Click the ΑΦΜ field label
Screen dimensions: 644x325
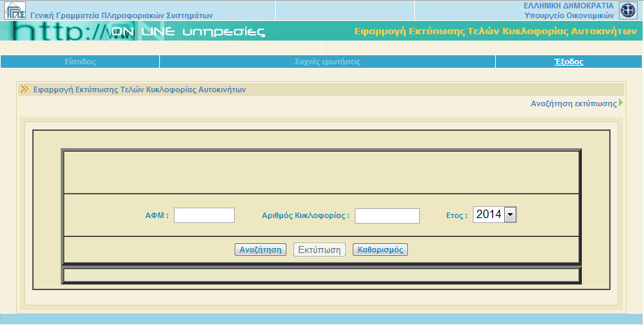point(156,216)
